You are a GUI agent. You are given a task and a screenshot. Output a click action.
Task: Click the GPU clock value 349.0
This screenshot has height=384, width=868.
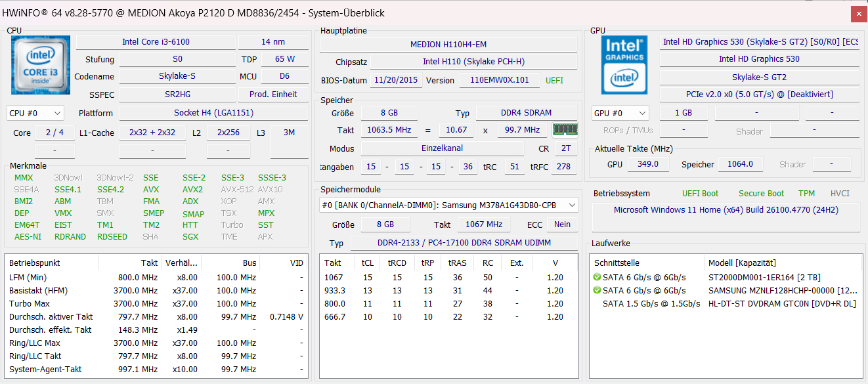(x=647, y=164)
